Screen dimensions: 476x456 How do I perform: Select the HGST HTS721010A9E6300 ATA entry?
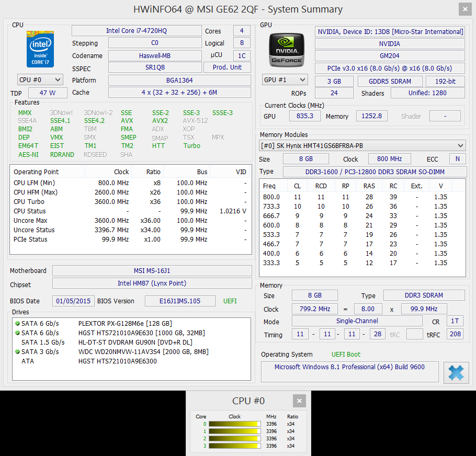(131, 361)
